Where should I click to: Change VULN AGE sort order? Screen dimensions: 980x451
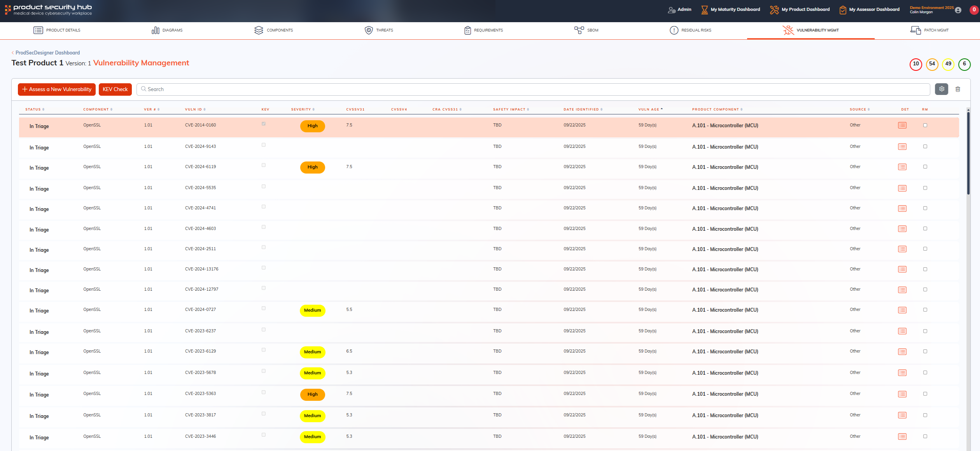pyautogui.click(x=662, y=109)
